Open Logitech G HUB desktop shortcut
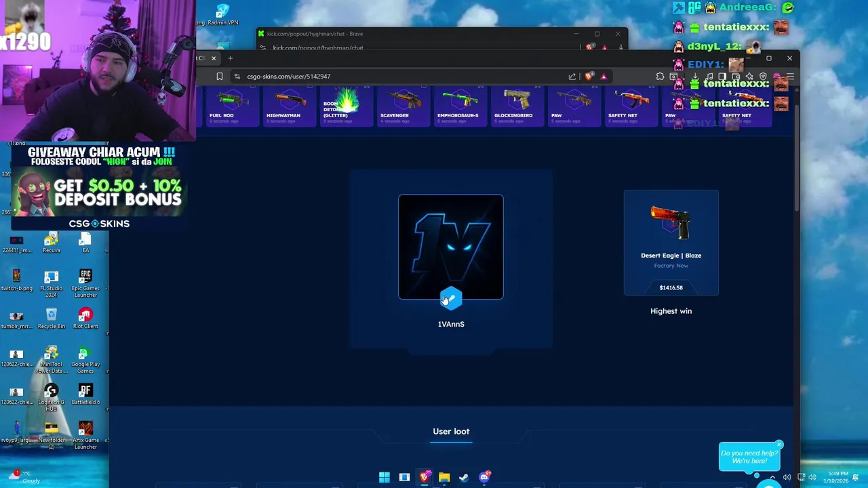 tap(52, 398)
